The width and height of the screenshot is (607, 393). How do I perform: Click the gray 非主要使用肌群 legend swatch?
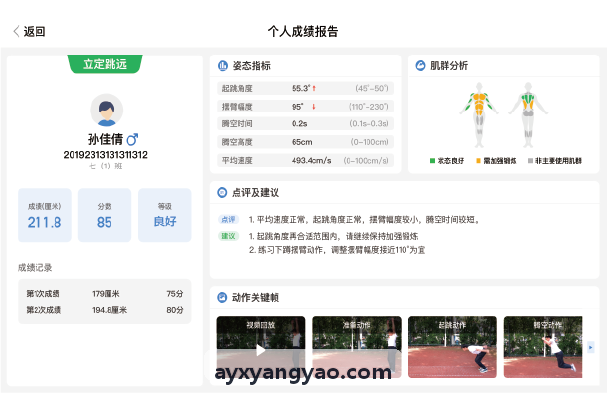pyautogui.click(x=530, y=161)
